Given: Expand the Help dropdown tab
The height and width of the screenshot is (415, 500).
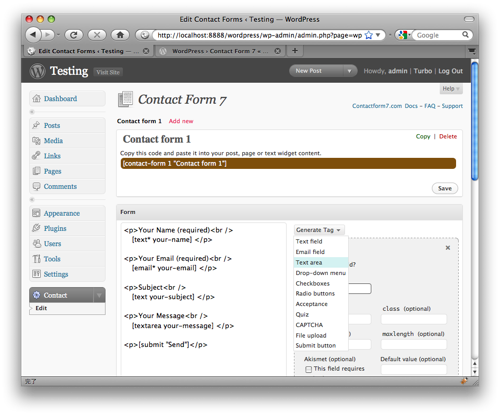Looking at the screenshot, I should pos(451,89).
